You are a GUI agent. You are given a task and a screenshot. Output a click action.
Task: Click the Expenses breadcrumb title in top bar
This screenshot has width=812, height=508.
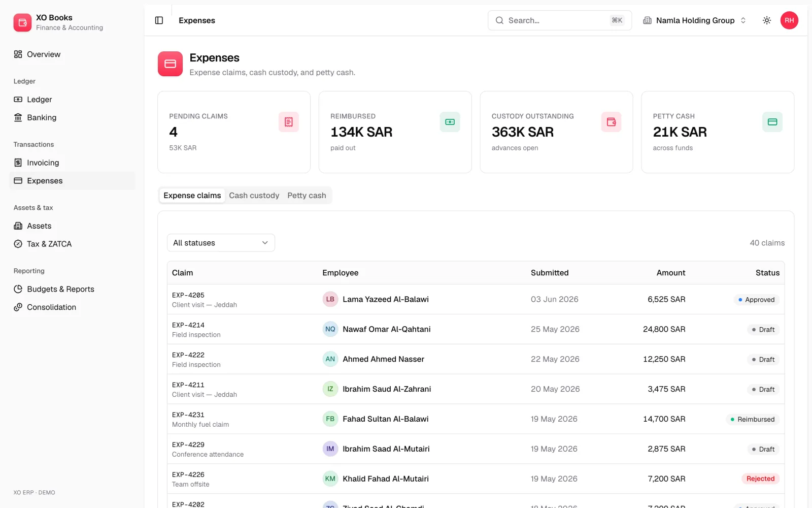click(197, 20)
